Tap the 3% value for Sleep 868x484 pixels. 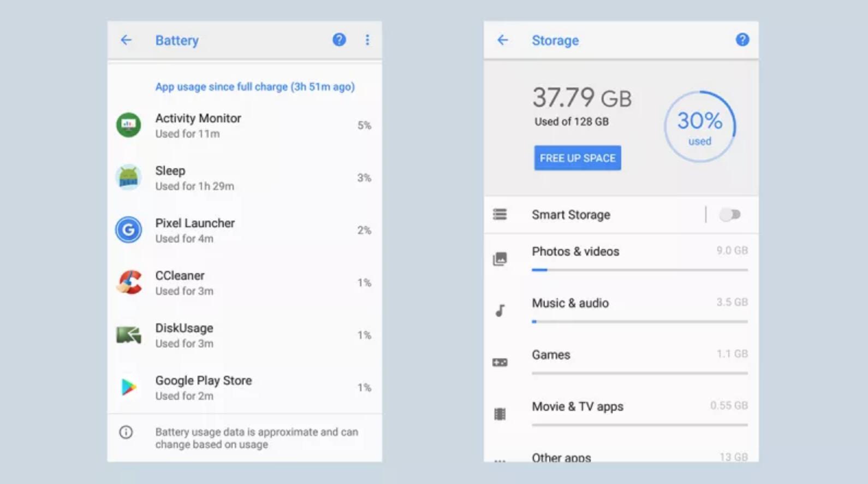[364, 178]
